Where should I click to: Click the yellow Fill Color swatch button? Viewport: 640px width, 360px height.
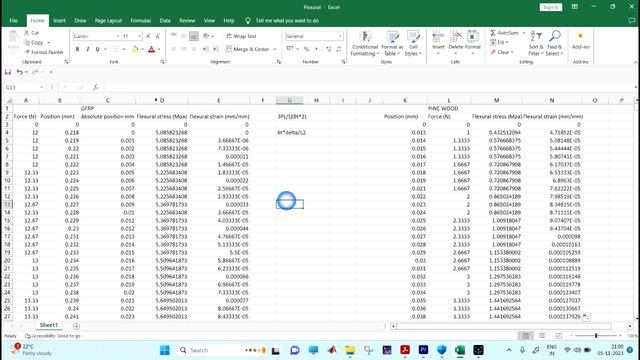135,49
